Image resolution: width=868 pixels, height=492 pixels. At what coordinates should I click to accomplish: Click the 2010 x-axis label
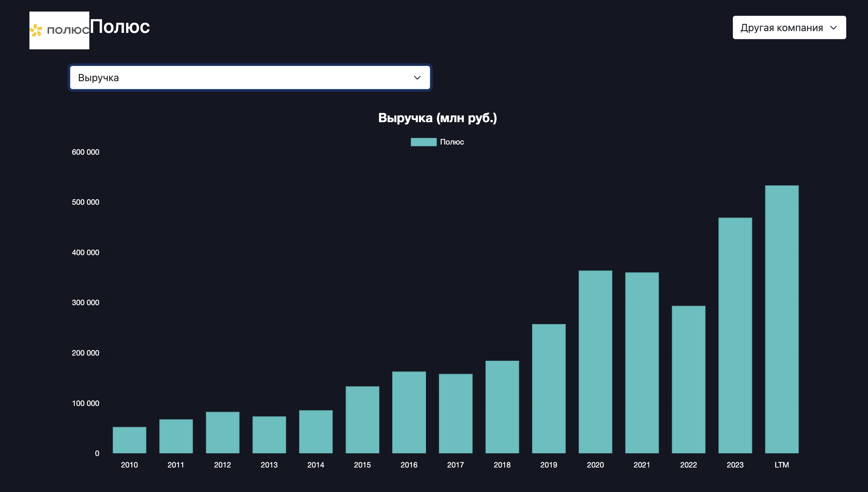129,465
